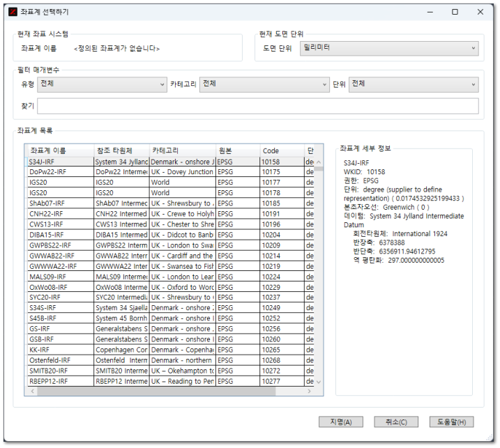
Task: Click the vertical scrollbar down arrow
Action: (318, 382)
